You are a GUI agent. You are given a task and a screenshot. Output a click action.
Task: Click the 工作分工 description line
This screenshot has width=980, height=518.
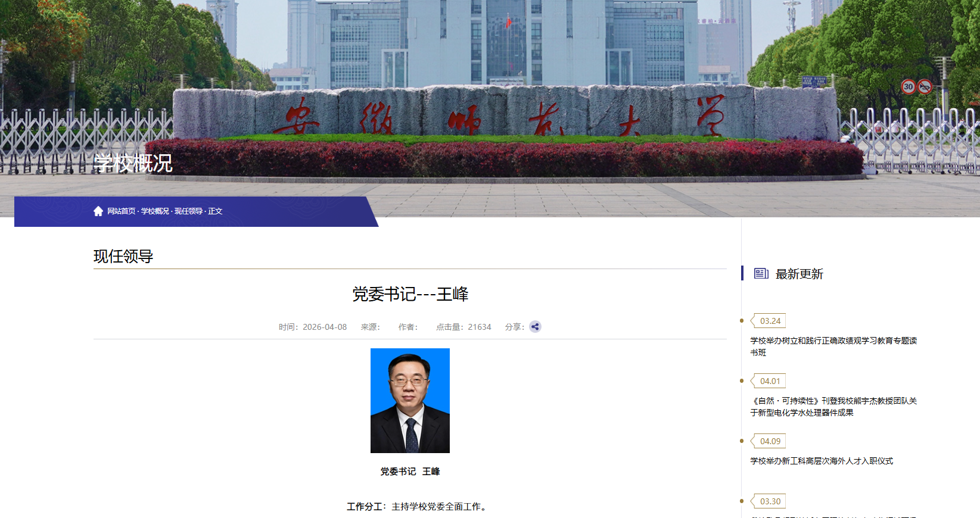418,507
